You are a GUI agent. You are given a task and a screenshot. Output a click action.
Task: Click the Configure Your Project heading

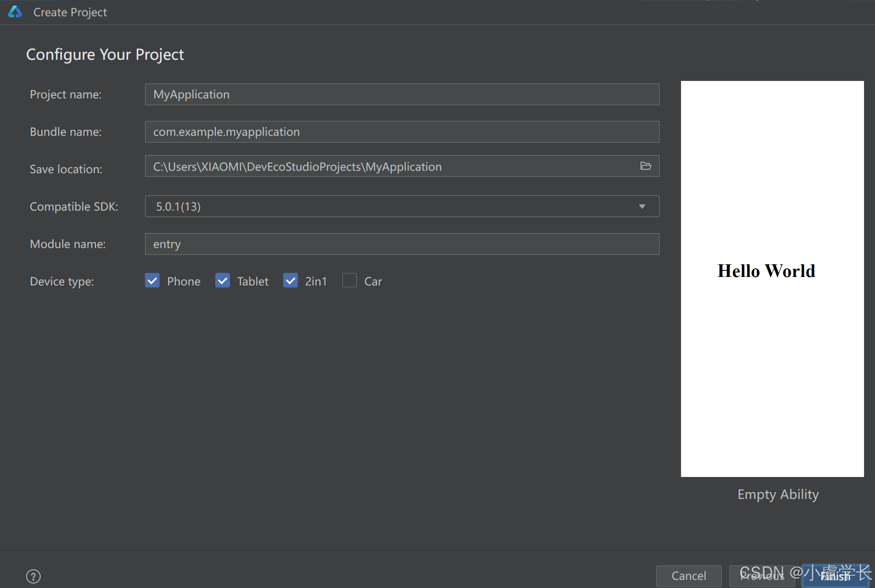tap(105, 54)
